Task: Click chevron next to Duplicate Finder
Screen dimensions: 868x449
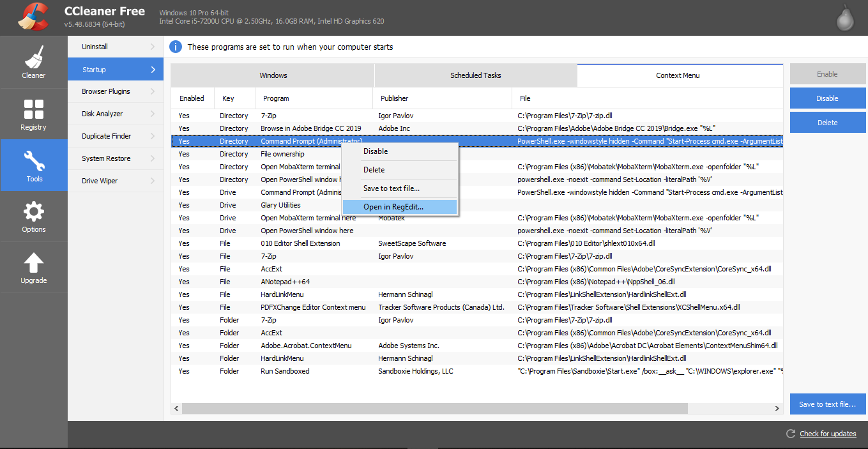Action: click(153, 136)
